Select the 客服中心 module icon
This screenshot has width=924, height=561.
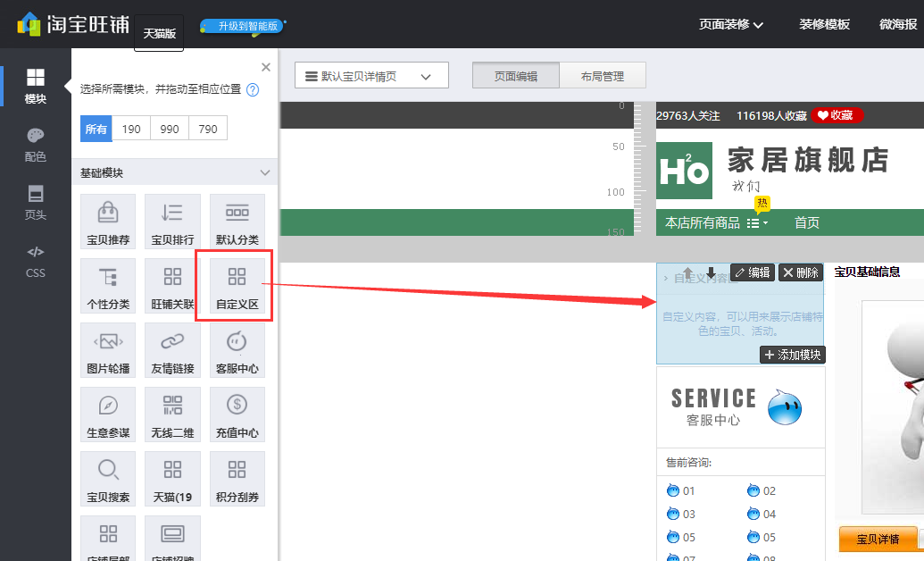[237, 350]
